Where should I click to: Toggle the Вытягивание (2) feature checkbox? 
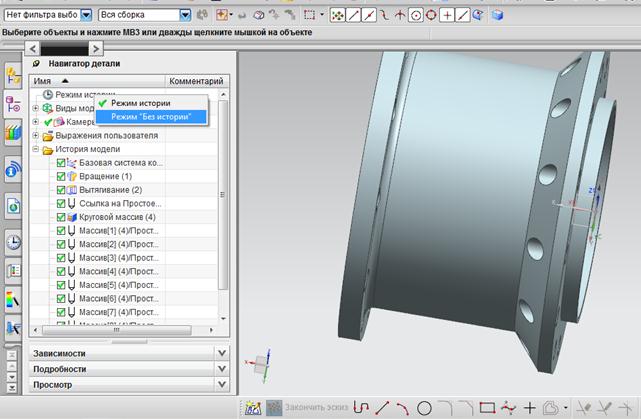(61, 190)
